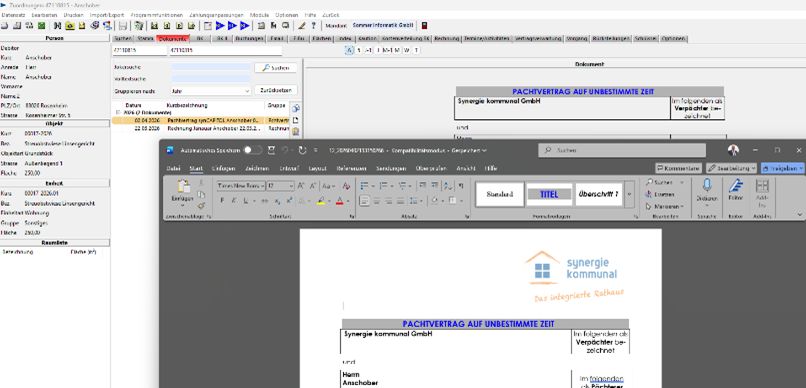Image resolution: width=806 pixels, height=388 pixels.
Task: Select the Buchungen tab
Action: point(249,39)
